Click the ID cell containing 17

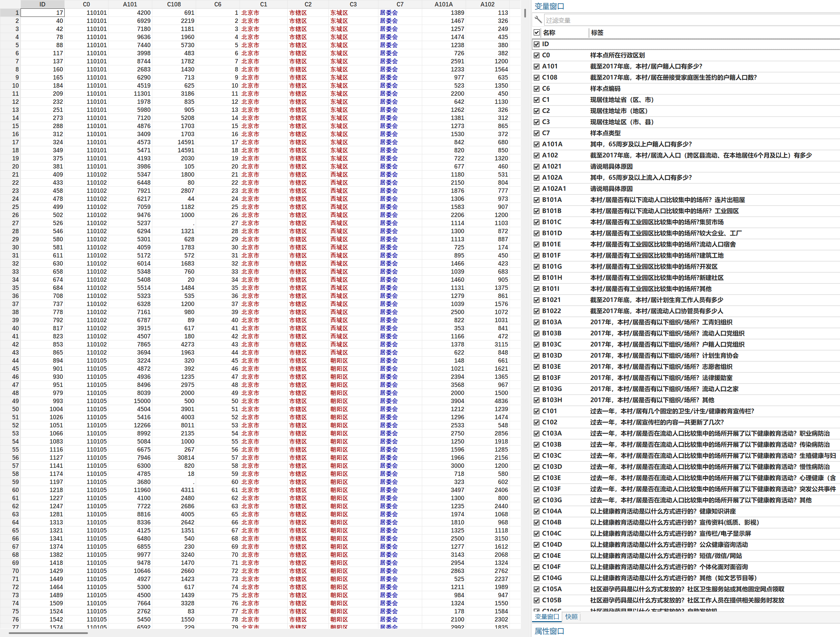[x=42, y=12]
